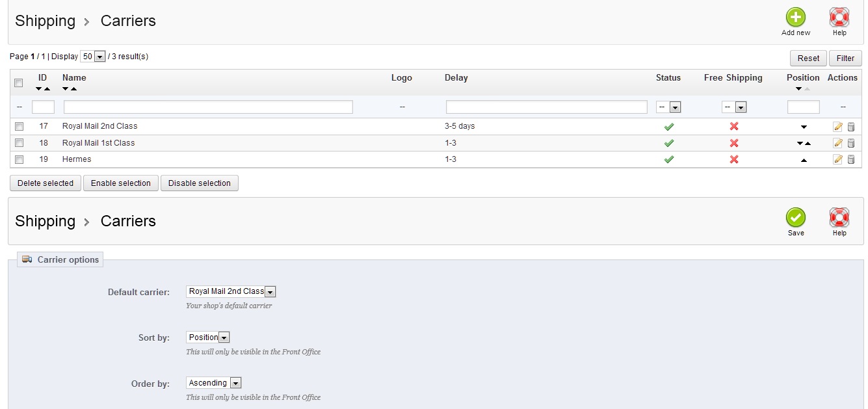This screenshot has height=409, width=868.
Task: Click the 3-5 days delay cell
Action: point(460,126)
